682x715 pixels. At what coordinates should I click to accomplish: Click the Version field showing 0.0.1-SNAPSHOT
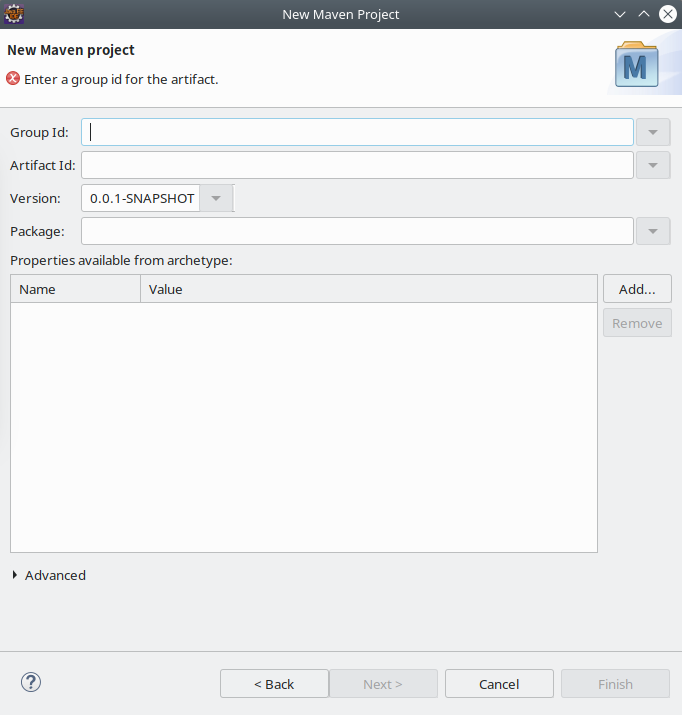pos(141,198)
